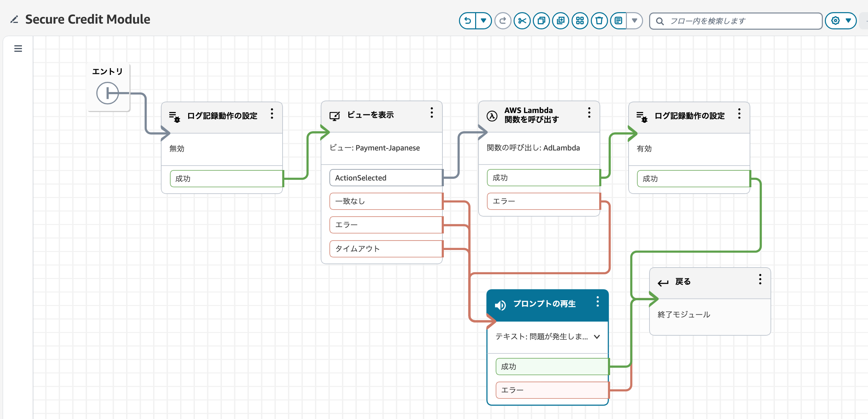This screenshot has height=419, width=868.
Task: Open the hamburger side panel menu
Action: pos(18,49)
